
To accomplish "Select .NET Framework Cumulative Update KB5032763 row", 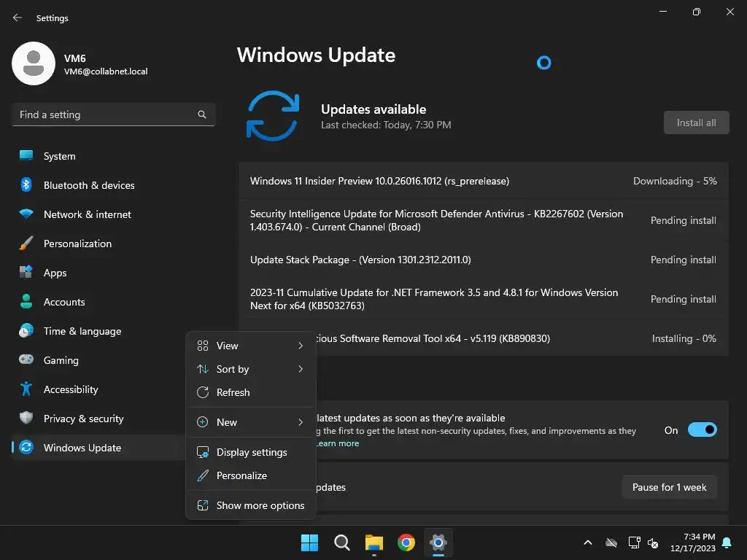I will [483, 299].
